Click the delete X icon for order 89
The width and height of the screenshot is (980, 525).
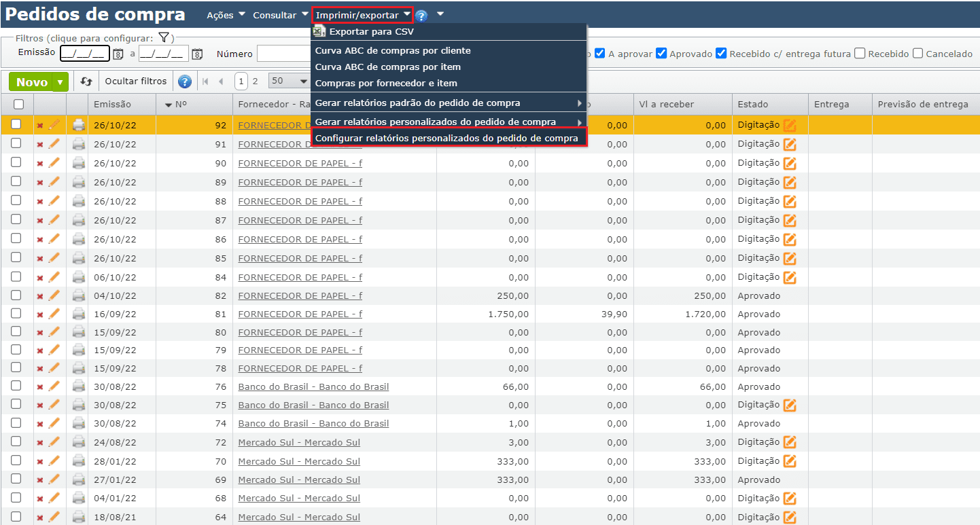[x=39, y=183]
